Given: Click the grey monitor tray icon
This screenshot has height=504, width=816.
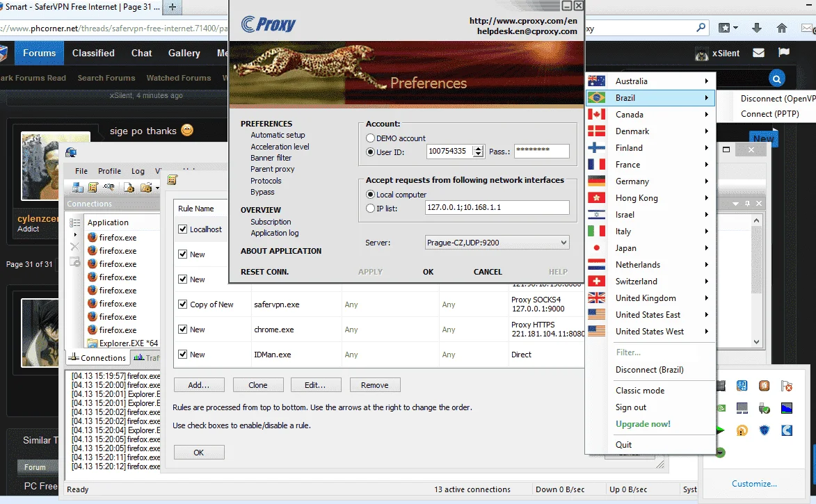Looking at the screenshot, I should pyautogui.click(x=742, y=408).
